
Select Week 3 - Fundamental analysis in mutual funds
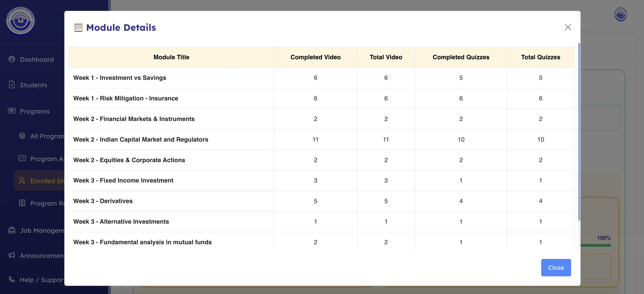322,241
